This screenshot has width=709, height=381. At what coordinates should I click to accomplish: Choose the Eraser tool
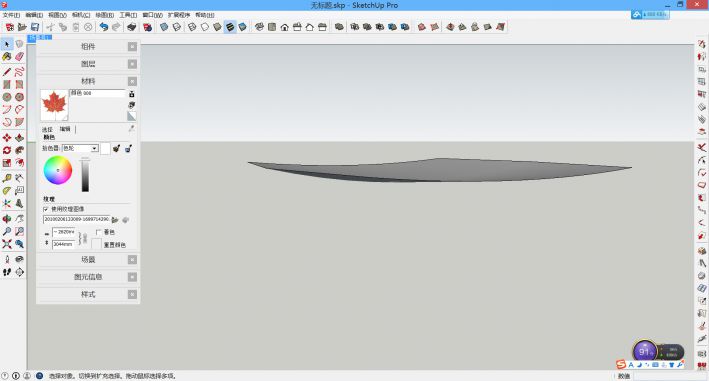19,56
